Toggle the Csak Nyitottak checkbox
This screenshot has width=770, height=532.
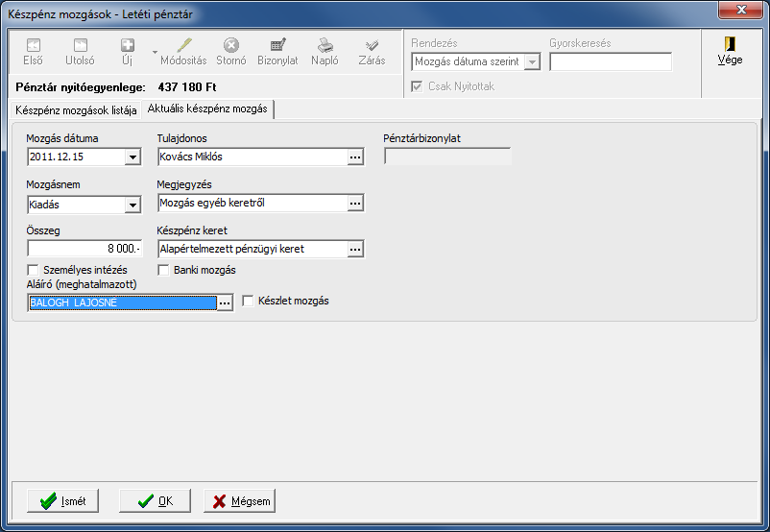pos(417,86)
